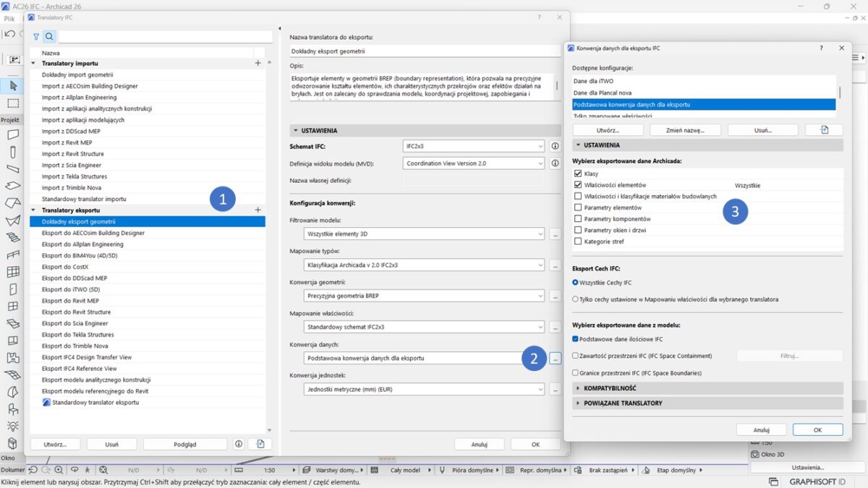Click the info icon beside Schemat IFC
This screenshot has width=868, height=488.
(x=556, y=146)
